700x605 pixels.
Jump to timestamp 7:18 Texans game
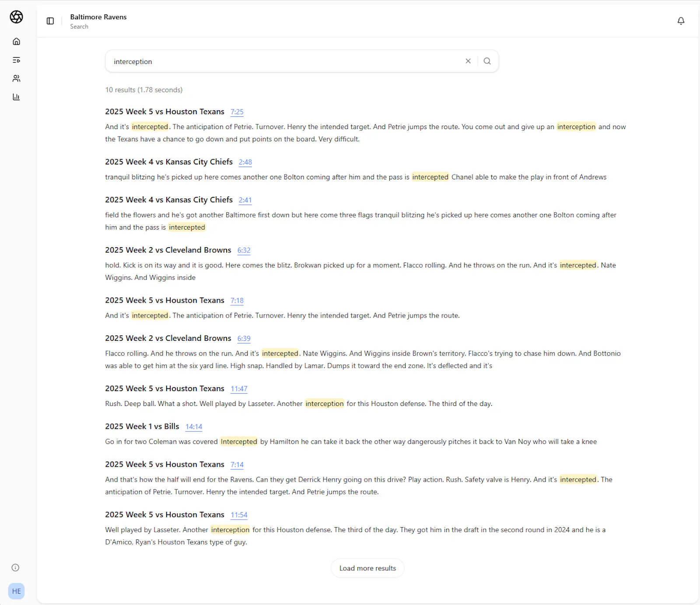237,301
